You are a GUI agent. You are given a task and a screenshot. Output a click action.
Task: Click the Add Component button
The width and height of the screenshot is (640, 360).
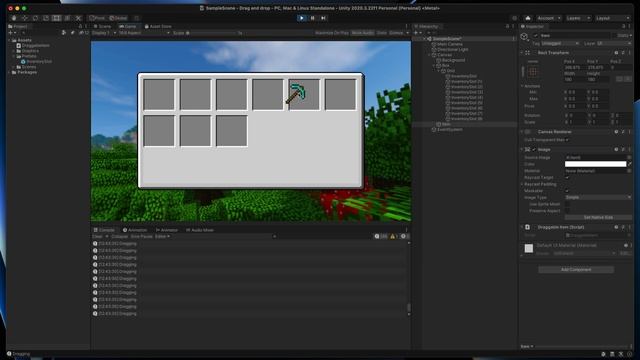coord(576,269)
